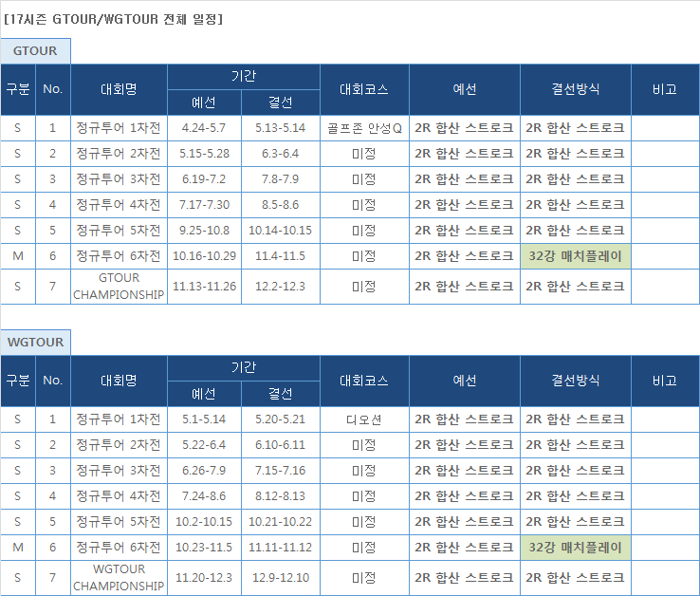Click GTOUR qualifier date '9.25-10.8'
700x596 pixels.
click(204, 231)
